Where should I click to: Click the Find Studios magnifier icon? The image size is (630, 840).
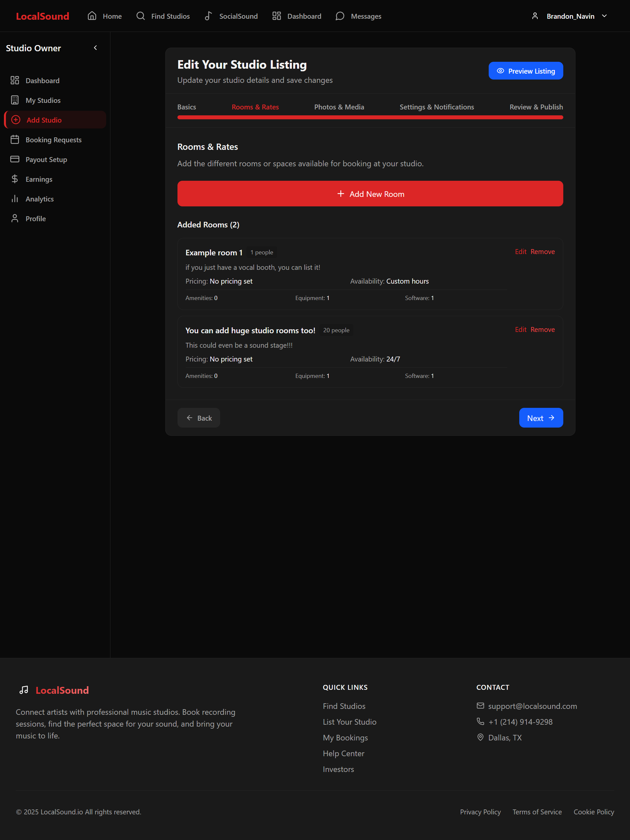tap(141, 16)
